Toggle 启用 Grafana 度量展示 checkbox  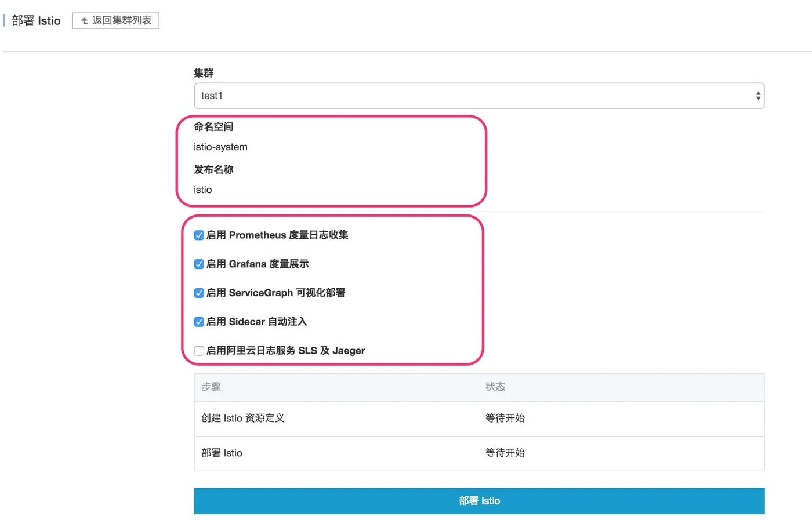point(199,264)
